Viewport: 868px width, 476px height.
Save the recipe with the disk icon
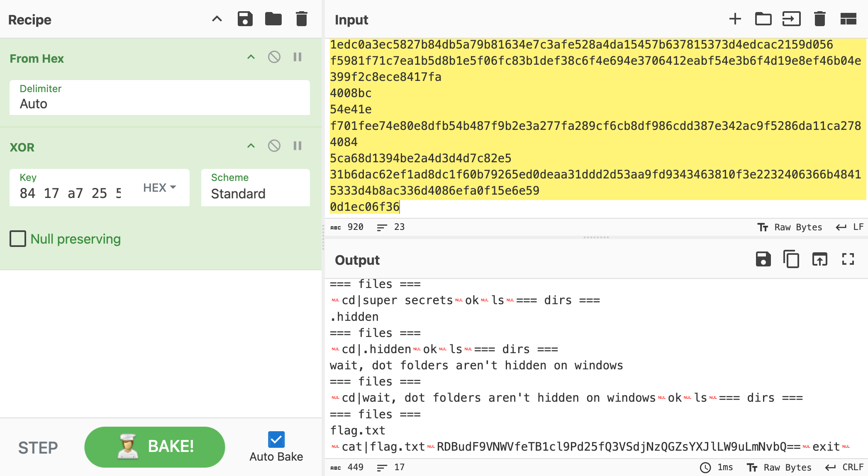[245, 19]
